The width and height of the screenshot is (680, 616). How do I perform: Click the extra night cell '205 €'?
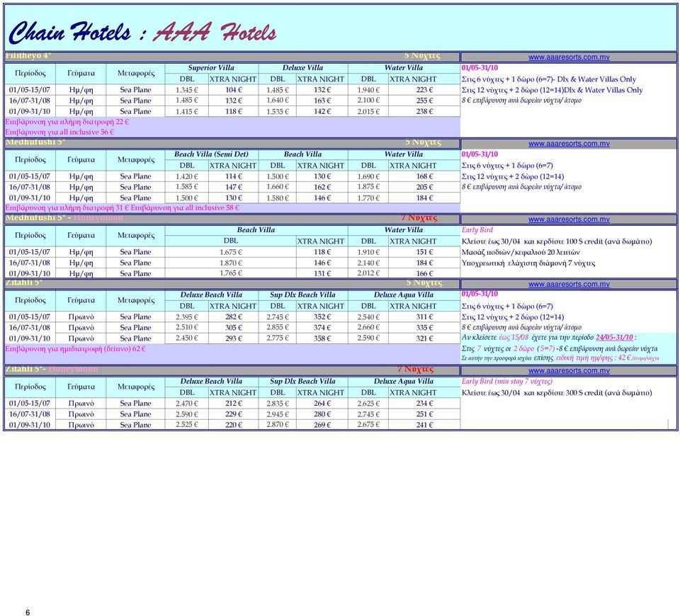tap(424, 187)
